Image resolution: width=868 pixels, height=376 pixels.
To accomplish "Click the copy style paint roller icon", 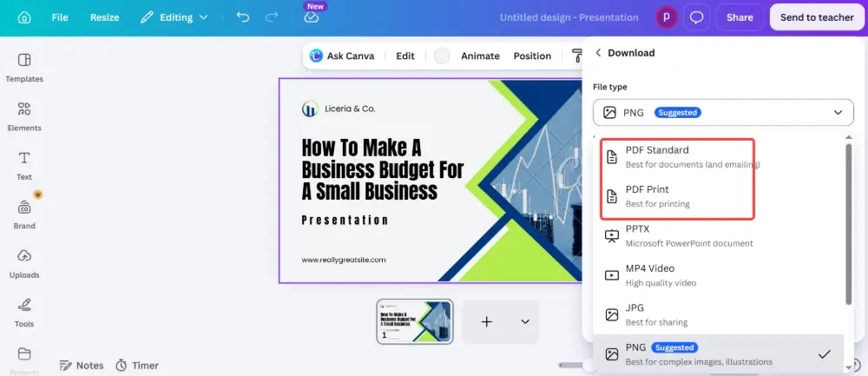I will pos(576,56).
